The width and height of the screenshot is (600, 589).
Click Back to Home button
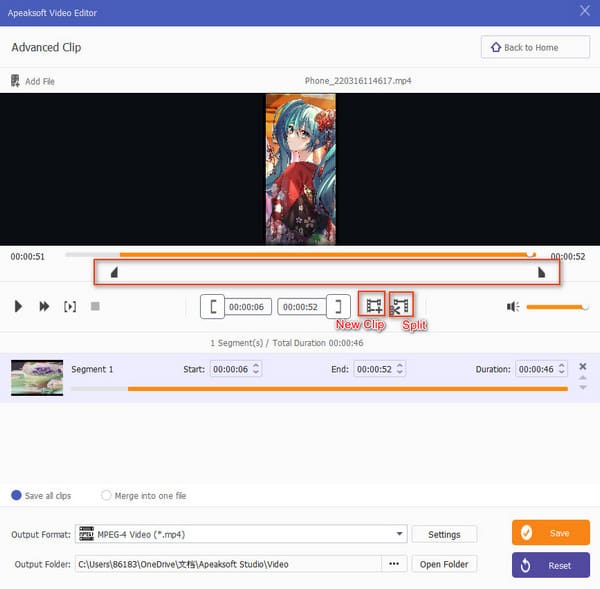[535, 47]
